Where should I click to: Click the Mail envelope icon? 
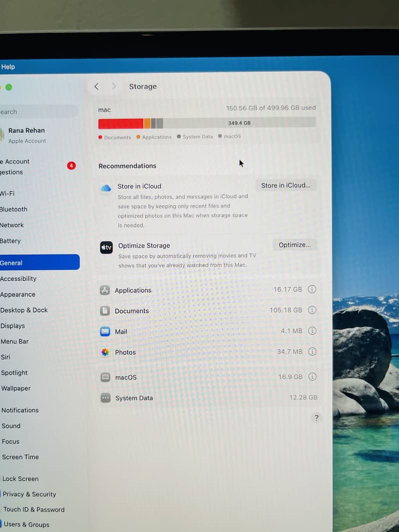coord(105,331)
